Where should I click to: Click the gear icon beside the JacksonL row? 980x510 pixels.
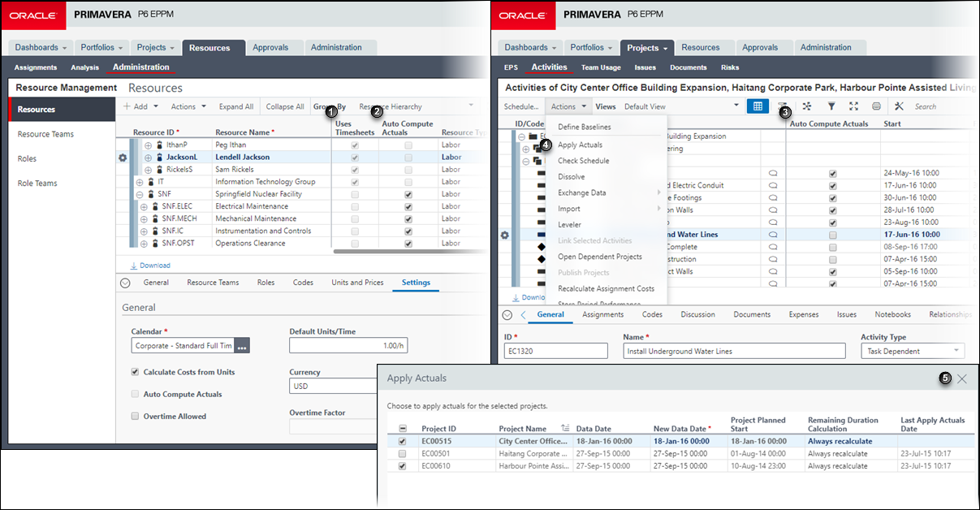[x=123, y=158]
